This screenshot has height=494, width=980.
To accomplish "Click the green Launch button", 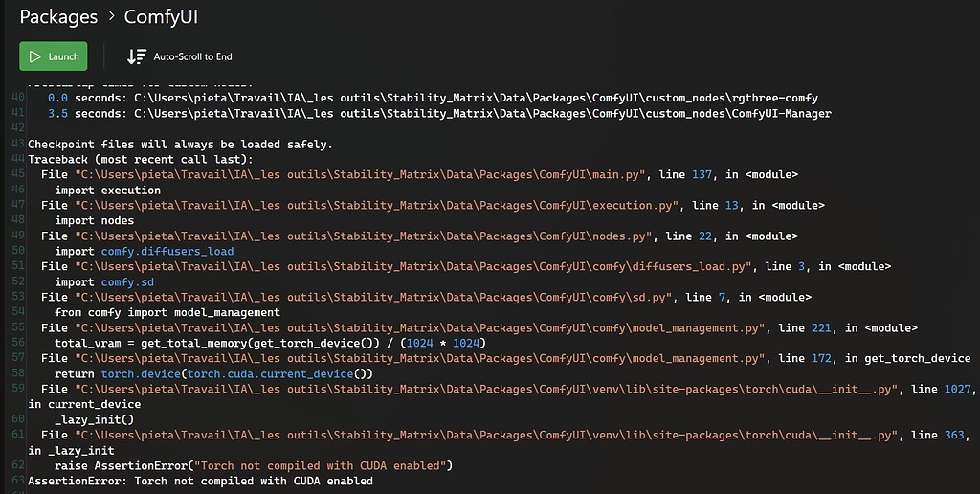I will (54, 56).
